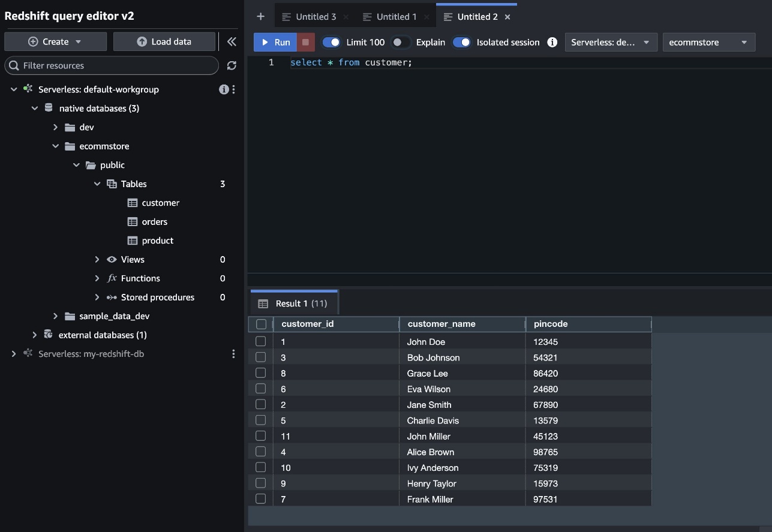The image size is (772, 532).
Task: Expand the Stored procedures node
Action: click(97, 297)
